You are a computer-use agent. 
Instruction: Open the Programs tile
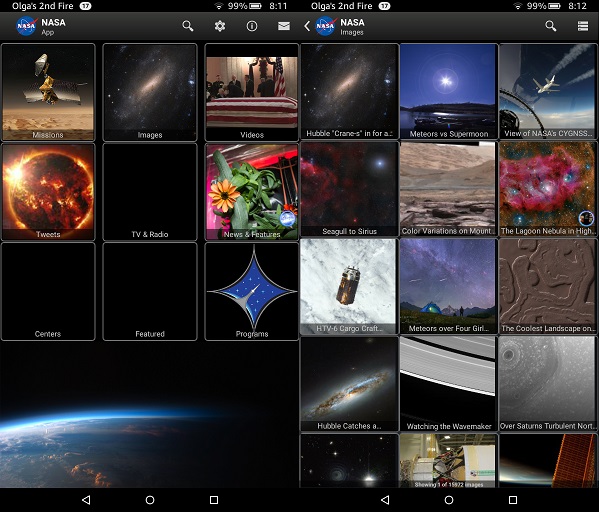coord(252,291)
